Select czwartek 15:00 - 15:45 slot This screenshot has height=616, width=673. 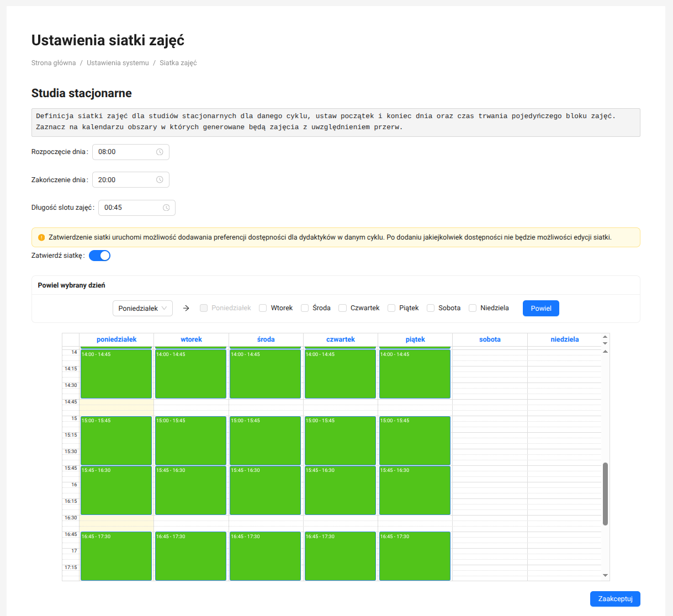click(340, 440)
